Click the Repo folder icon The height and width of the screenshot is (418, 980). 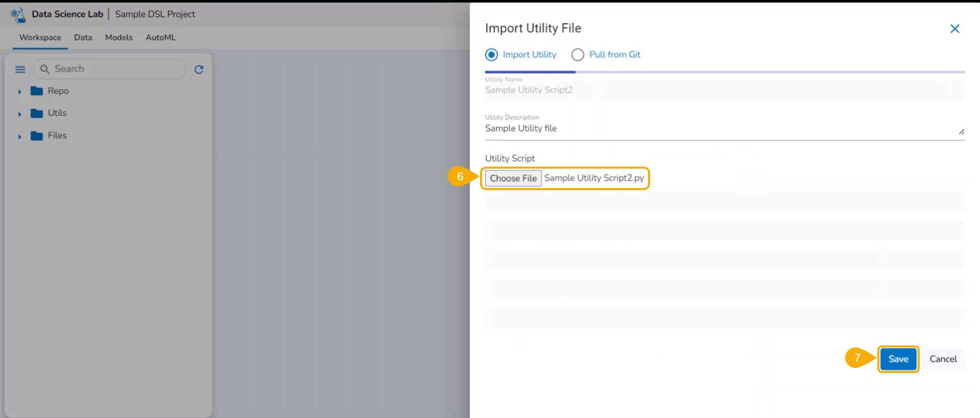37,91
